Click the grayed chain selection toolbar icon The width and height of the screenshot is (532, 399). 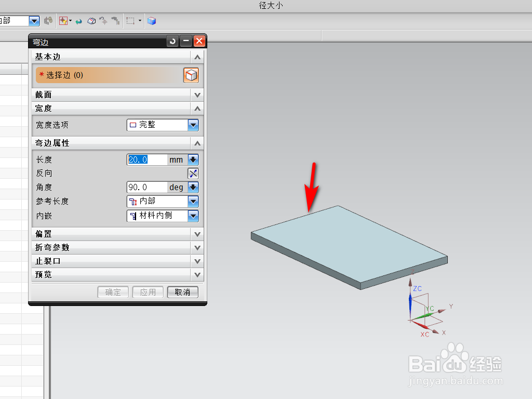click(48, 21)
